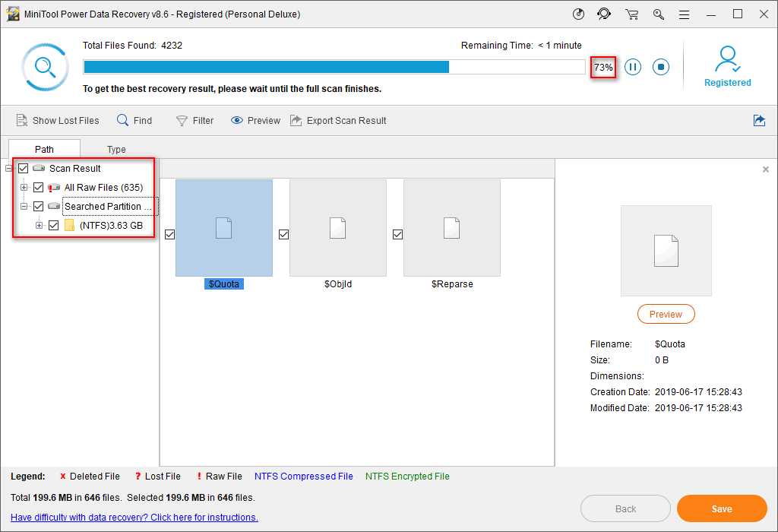
Task: Maximize the MiniTool window
Action: (x=738, y=14)
